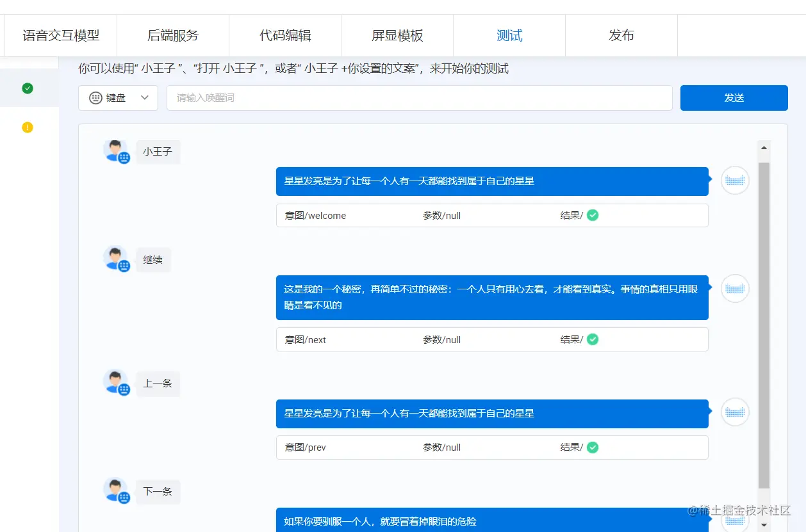The height and width of the screenshot is (532, 806).
Task: Click the 测试 tab
Action: click(509, 35)
